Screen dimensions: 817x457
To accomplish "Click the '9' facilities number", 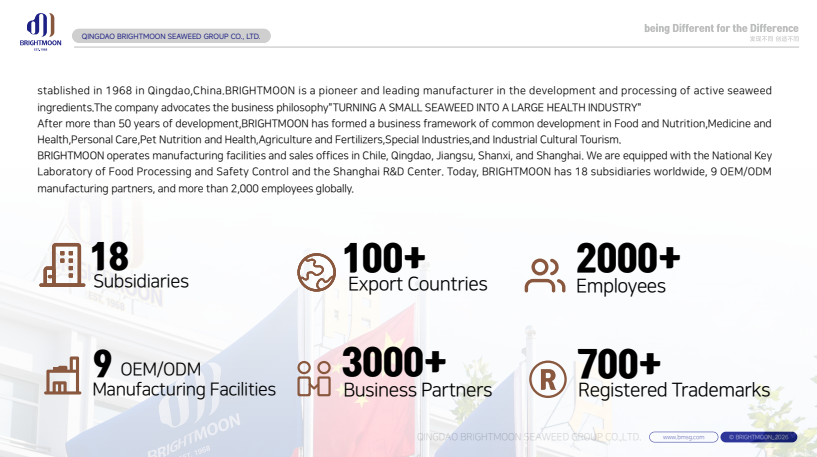I will (103, 363).
